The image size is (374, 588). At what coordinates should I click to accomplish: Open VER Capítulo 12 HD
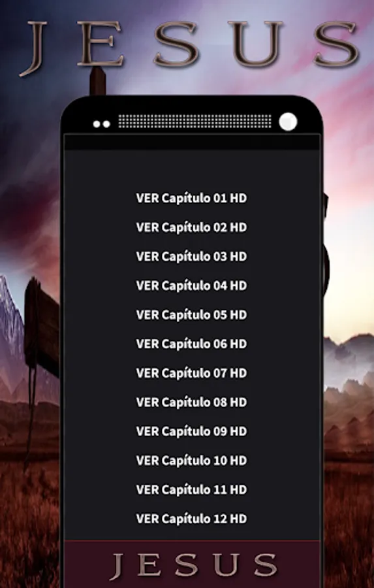[x=191, y=519]
